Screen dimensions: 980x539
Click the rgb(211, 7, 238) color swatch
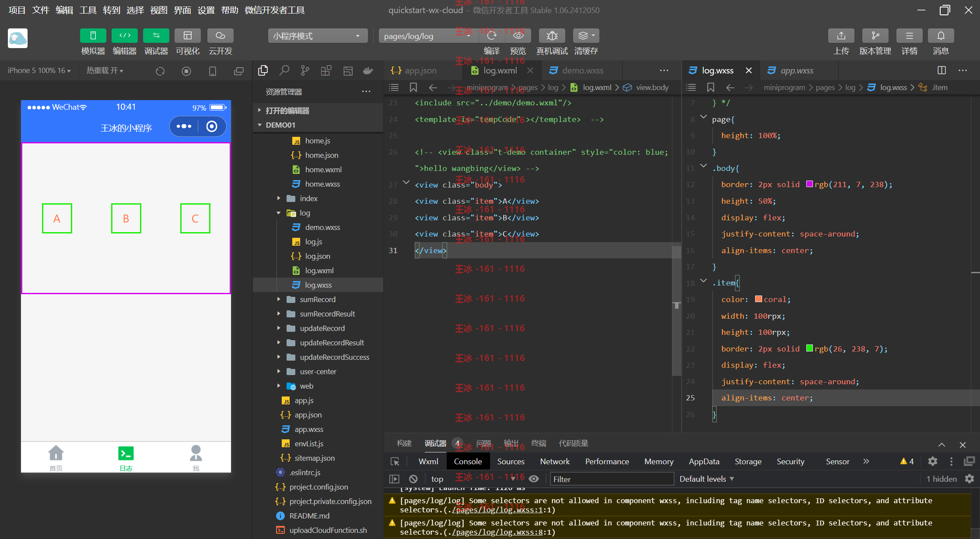pos(809,184)
